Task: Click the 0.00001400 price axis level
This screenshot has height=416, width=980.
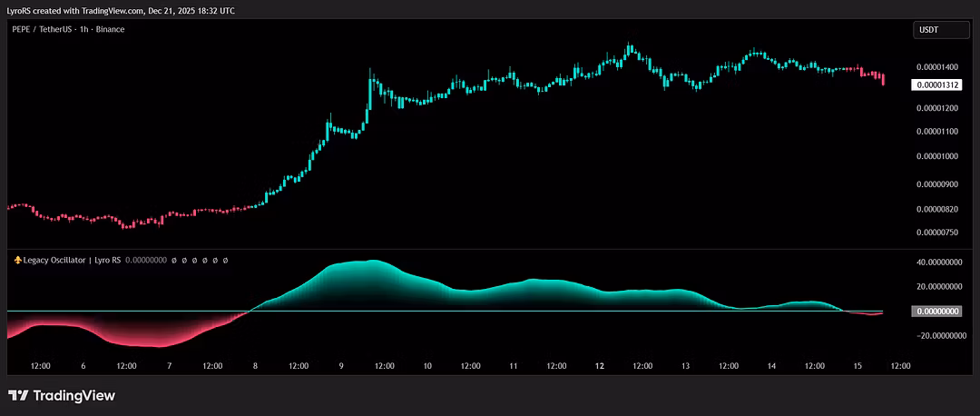Action: tap(938, 67)
